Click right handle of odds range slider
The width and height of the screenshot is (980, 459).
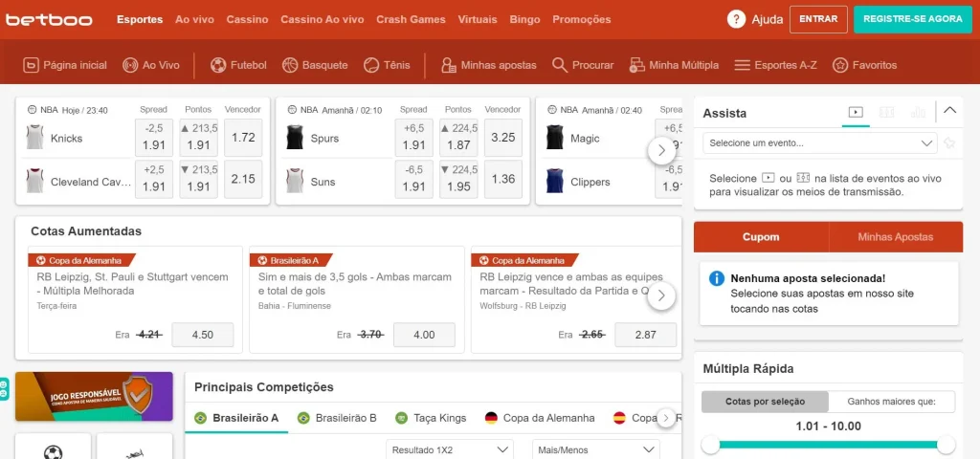click(x=947, y=446)
